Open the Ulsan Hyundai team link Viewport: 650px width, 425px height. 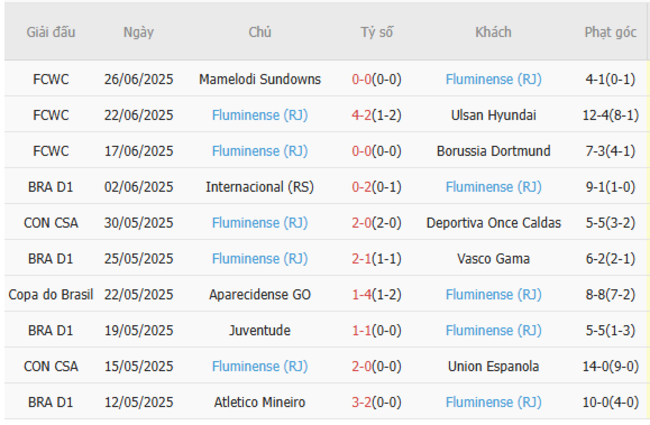coord(493,115)
